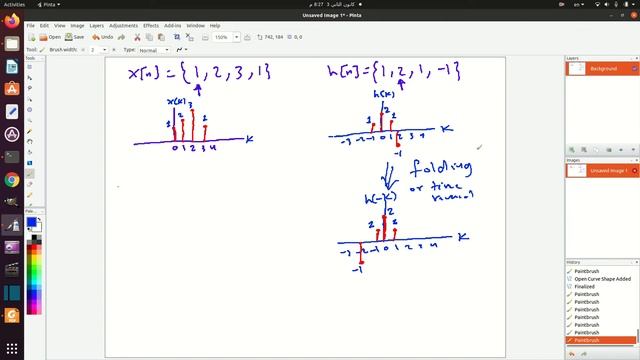Select the Pencil tool

[29, 195]
